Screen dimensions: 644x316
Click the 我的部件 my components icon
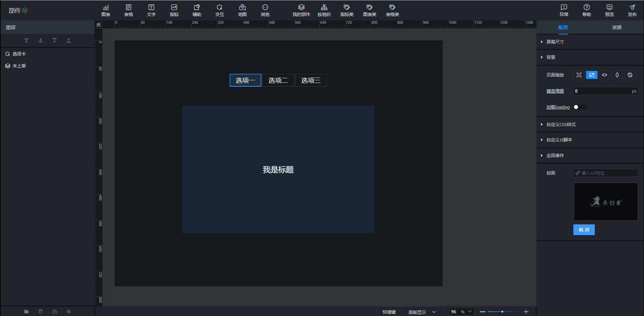(301, 10)
